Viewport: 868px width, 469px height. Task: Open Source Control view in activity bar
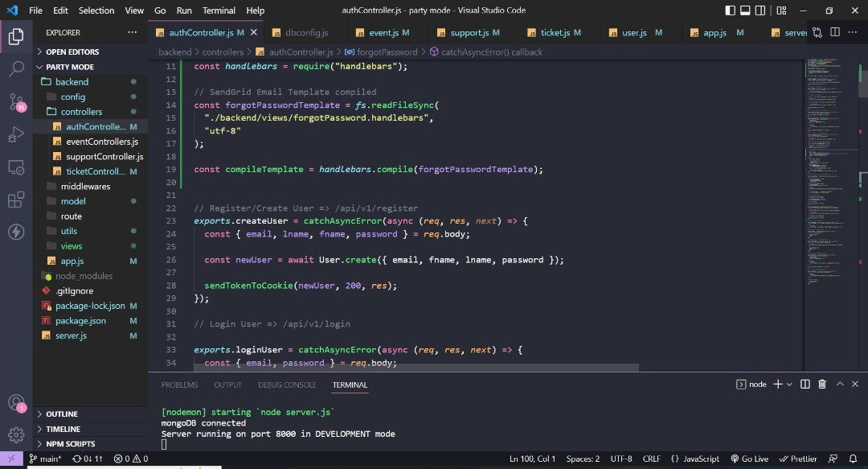tap(16, 102)
